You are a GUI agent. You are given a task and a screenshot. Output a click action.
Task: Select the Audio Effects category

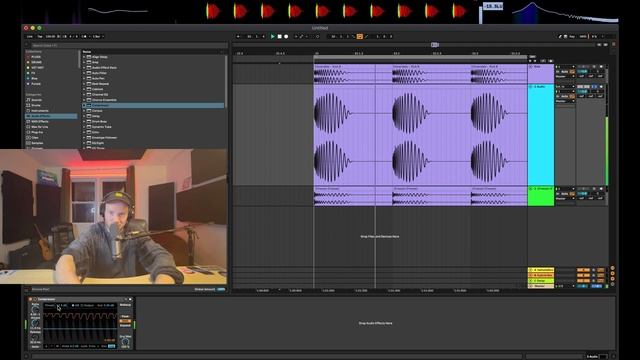pos(51,116)
